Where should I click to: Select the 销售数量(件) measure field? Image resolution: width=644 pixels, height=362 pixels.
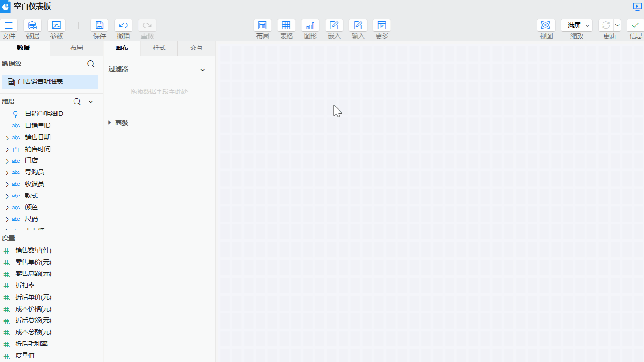pos(33,250)
